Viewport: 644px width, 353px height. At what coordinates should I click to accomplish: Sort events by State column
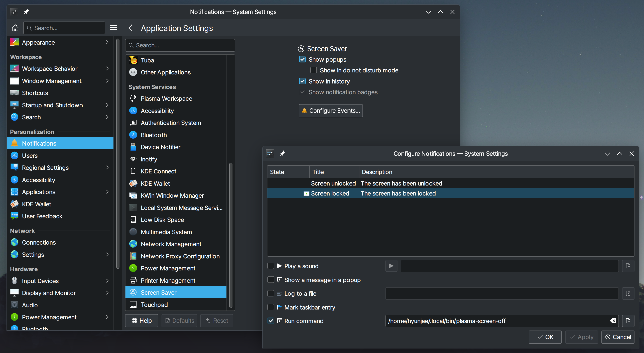(x=288, y=172)
